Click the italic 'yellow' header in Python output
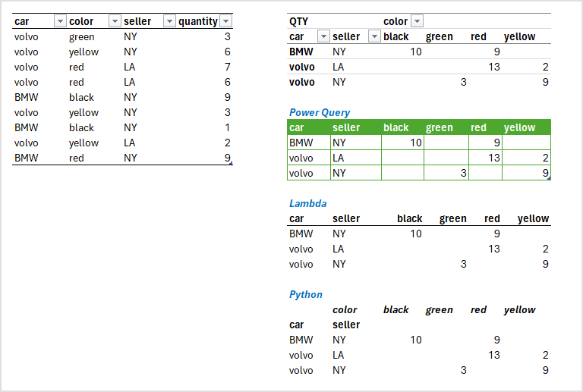 (519, 309)
